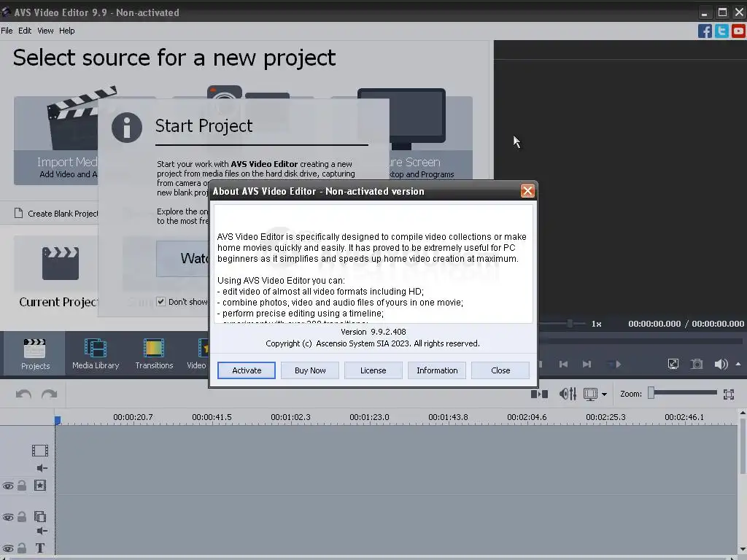Viewport: 747px width, 560px height.
Task: Toggle visibility of video overlay track
Action: pyautogui.click(x=8, y=517)
